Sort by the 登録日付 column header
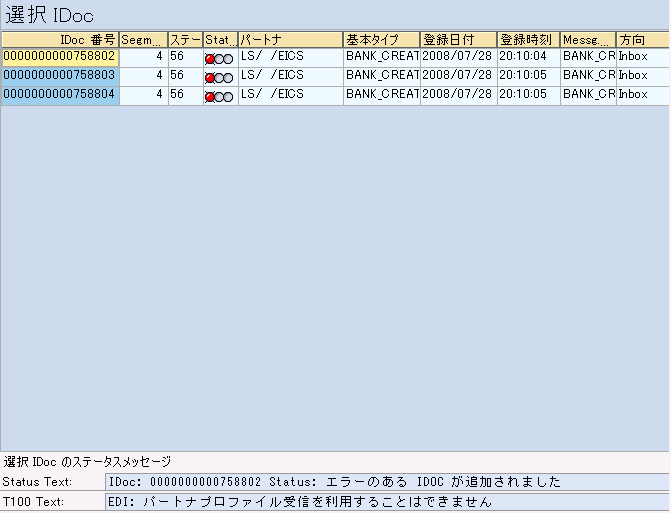The width and height of the screenshot is (671, 513). [458, 39]
